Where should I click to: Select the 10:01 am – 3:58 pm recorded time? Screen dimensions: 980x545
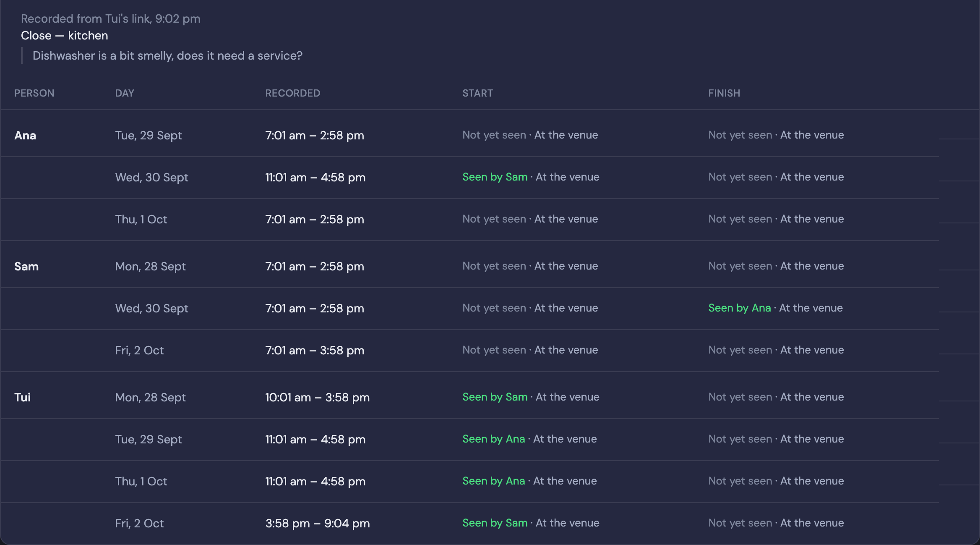[x=318, y=398]
